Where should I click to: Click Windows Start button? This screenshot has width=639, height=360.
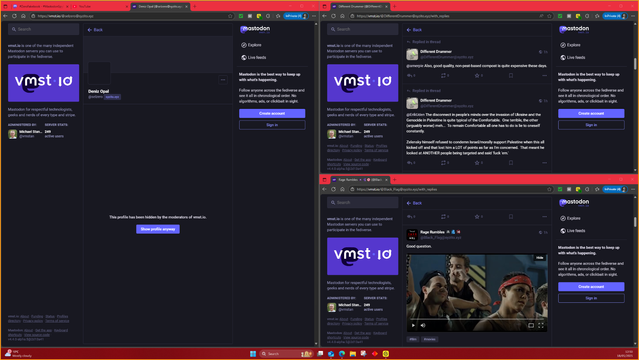pos(253,353)
